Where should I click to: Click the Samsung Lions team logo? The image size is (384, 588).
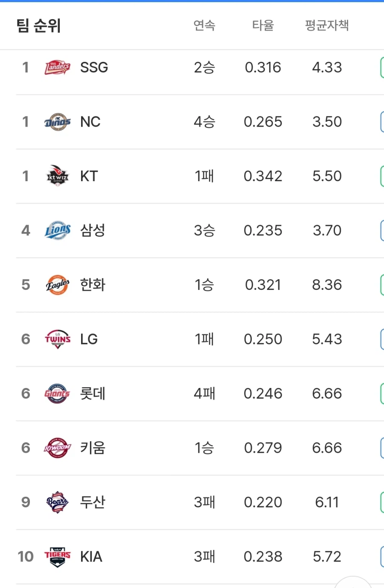(x=58, y=230)
